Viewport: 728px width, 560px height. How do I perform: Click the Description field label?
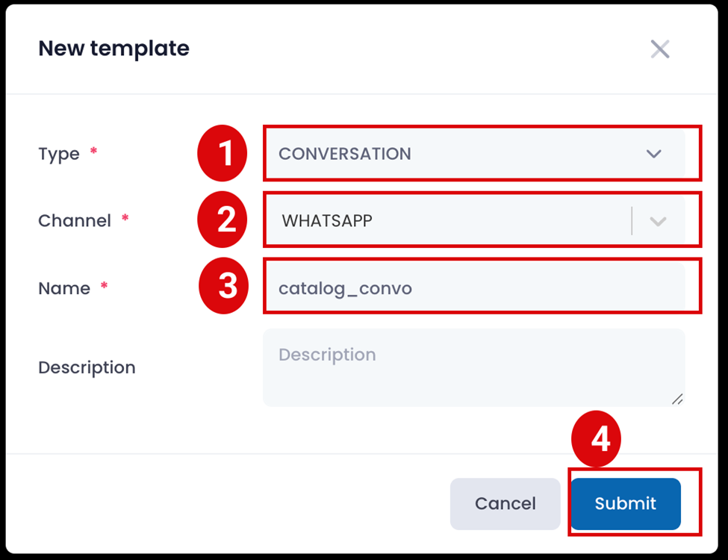87,367
